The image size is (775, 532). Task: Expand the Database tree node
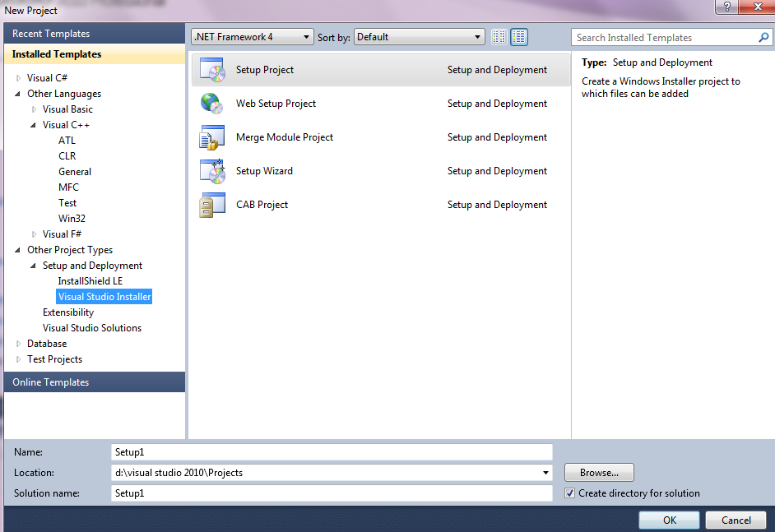pos(19,344)
